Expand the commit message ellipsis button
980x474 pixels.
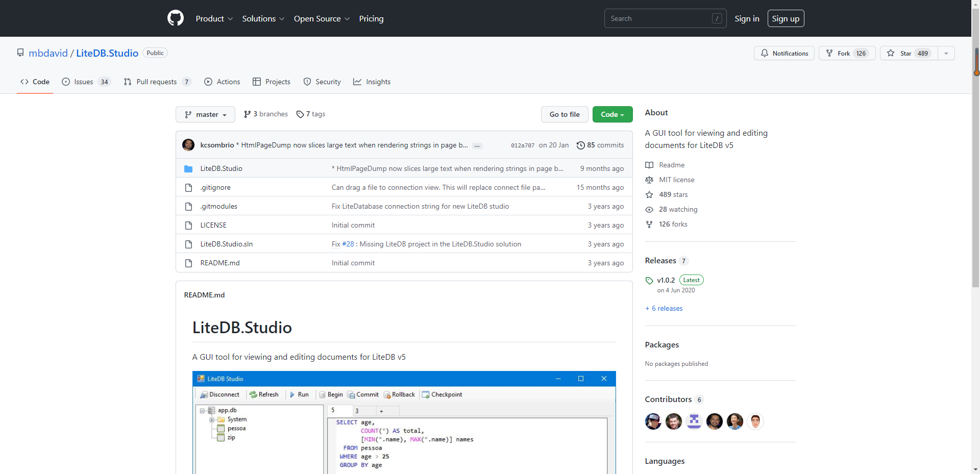tap(477, 146)
